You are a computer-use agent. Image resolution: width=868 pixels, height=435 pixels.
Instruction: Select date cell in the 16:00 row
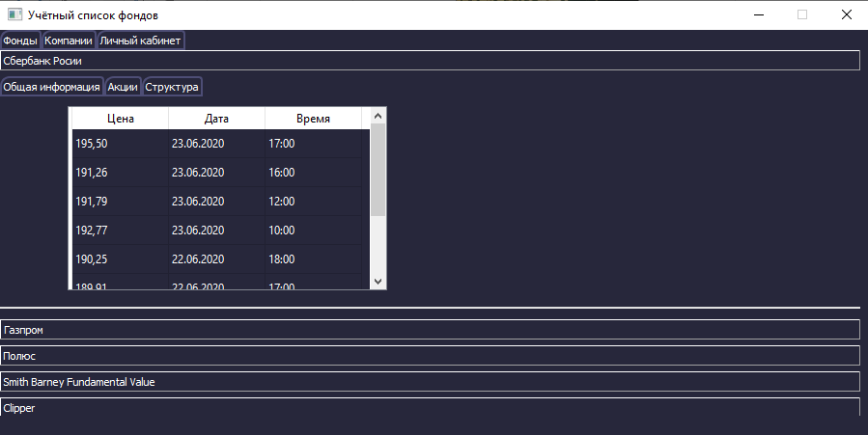[x=216, y=173]
